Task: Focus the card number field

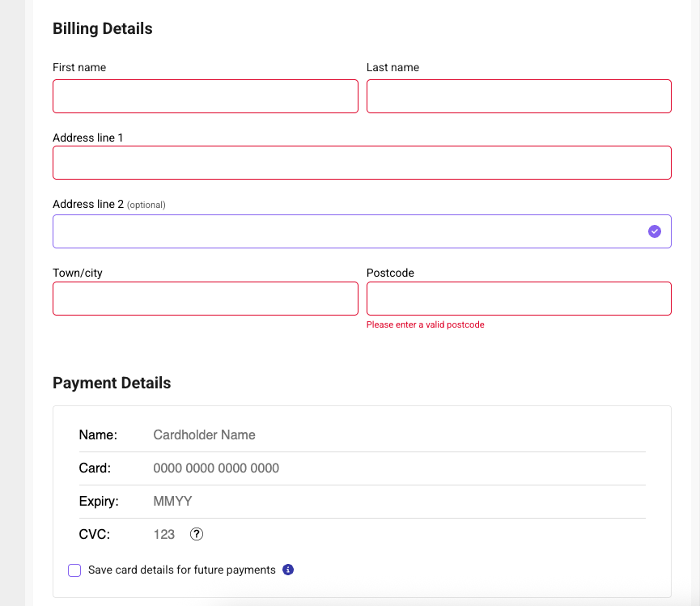Action: click(x=399, y=468)
